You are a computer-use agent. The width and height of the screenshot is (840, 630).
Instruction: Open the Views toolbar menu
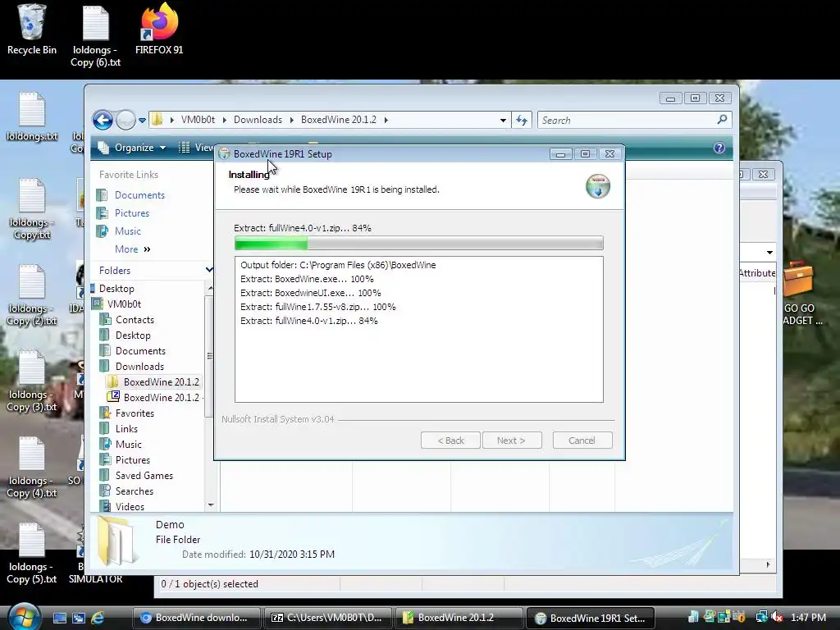tap(196, 148)
